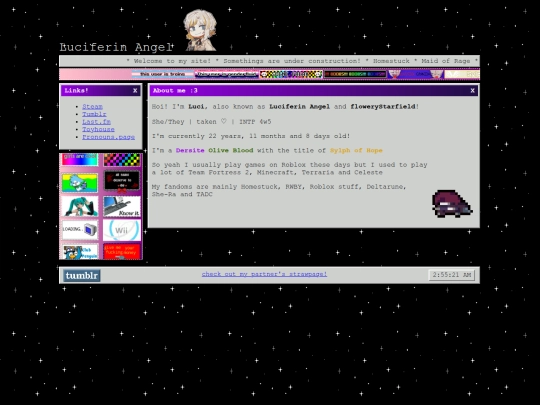Click the age line '22 years, 11 months'
Screen dimensions: 540x405
(x=251, y=136)
